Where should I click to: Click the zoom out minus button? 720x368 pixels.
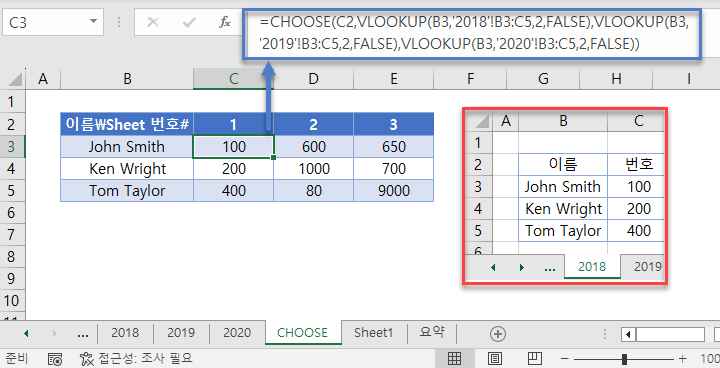click(x=565, y=359)
